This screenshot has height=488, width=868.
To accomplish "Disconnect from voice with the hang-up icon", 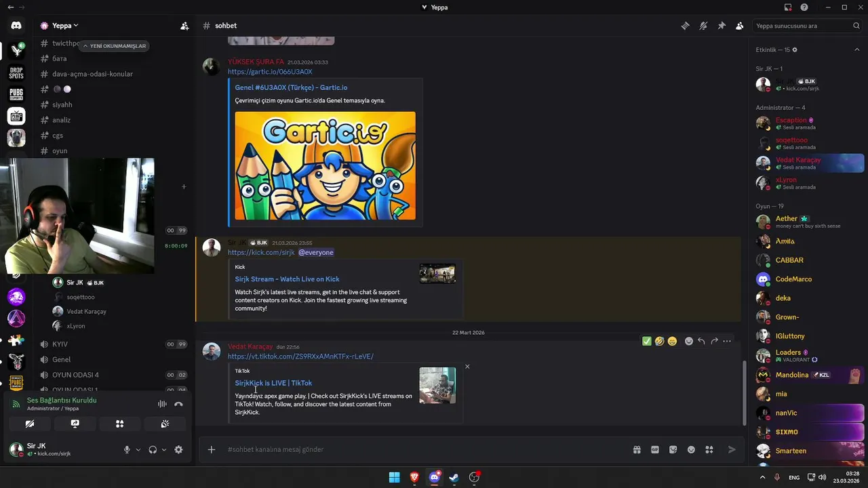I will pyautogui.click(x=178, y=404).
